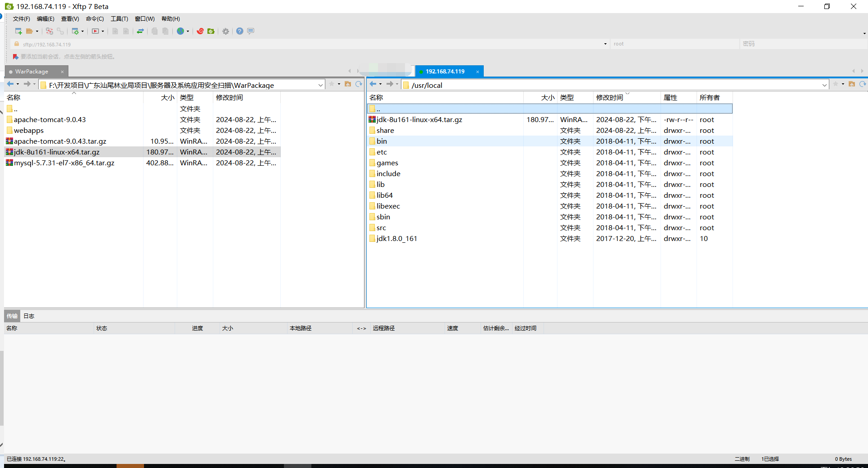Screen dimensions: 868x468
Task: Sort the remote list by 修改时间 header
Action: click(627, 98)
